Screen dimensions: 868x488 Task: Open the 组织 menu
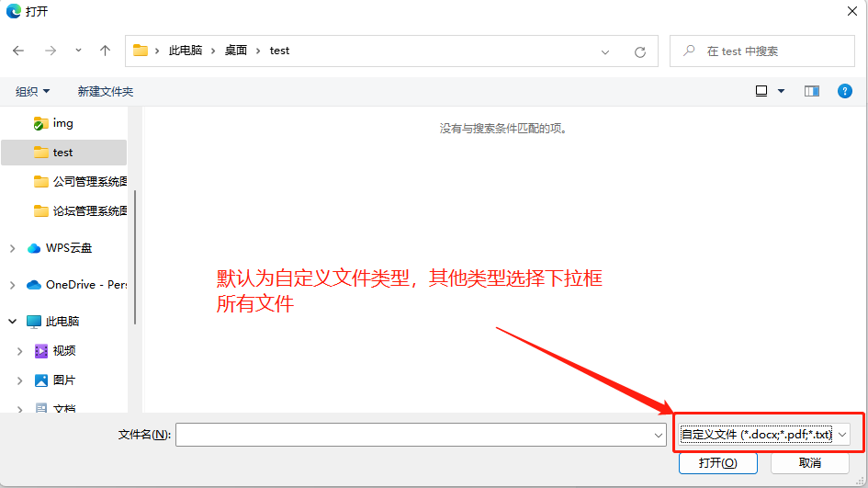pos(33,91)
